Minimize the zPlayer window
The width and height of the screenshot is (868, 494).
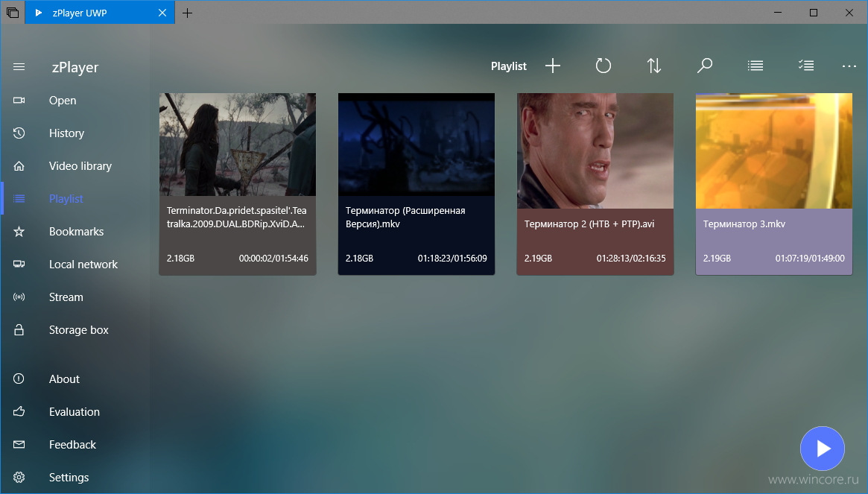[x=778, y=13]
